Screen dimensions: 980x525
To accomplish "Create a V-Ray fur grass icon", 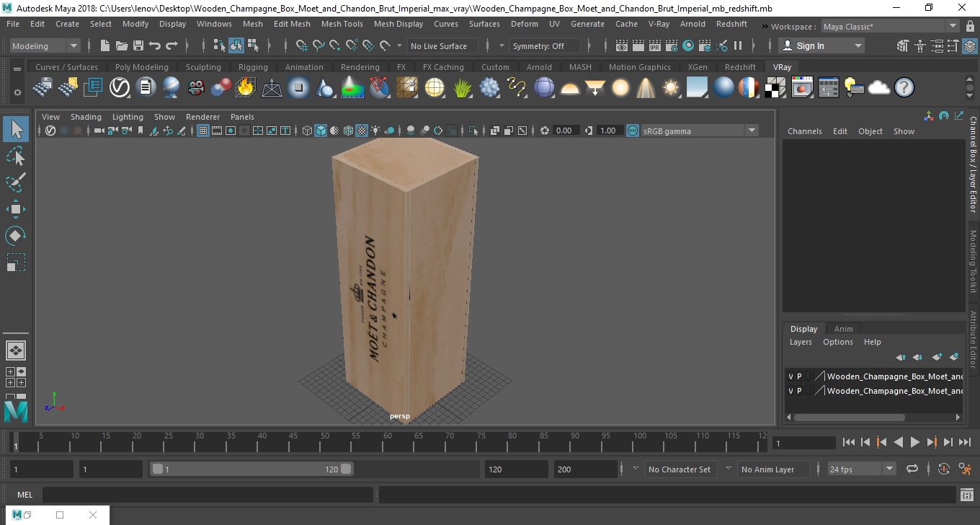I will [x=463, y=88].
